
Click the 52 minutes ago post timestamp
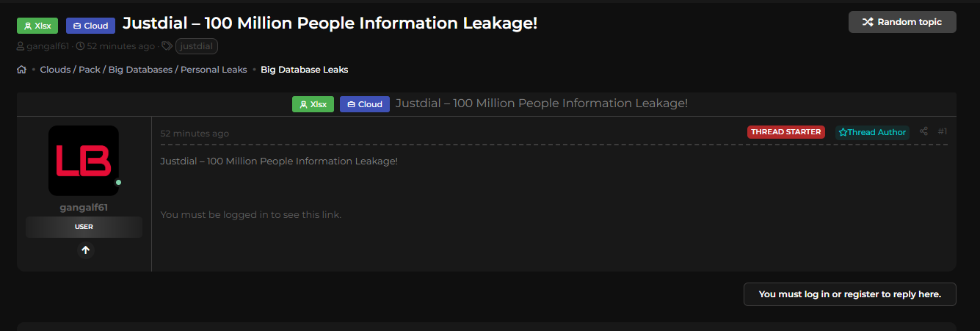coord(195,134)
